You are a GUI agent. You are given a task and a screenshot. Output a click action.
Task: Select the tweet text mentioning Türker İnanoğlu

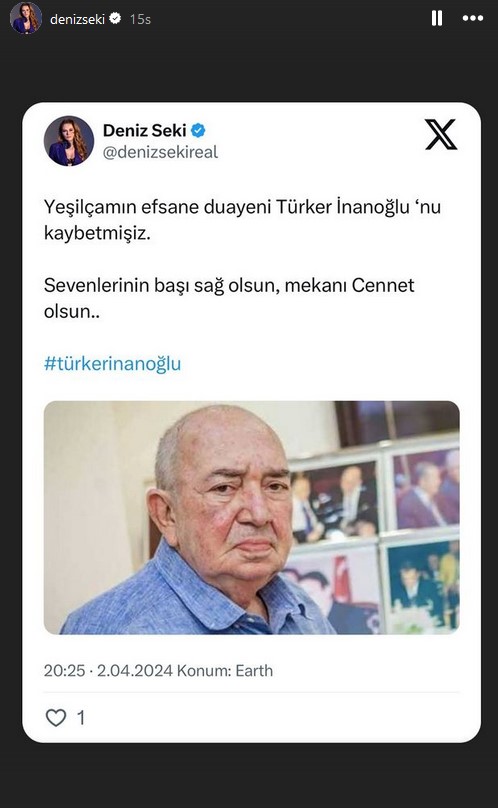tap(242, 220)
